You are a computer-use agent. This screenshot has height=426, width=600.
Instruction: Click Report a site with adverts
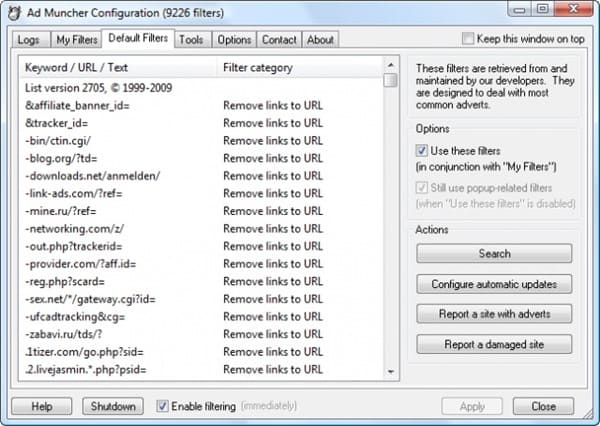[494, 314]
